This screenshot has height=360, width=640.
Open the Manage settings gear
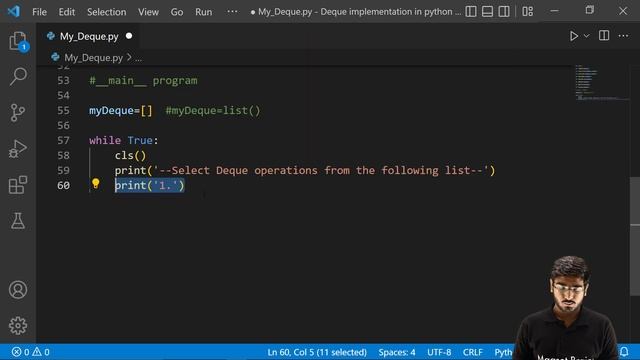(18, 325)
